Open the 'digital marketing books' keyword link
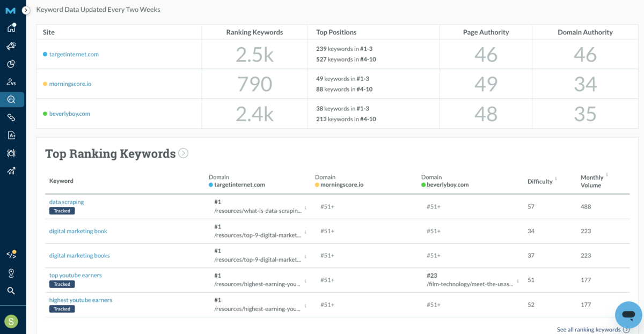The image size is (644, 334). click(79, 255)
